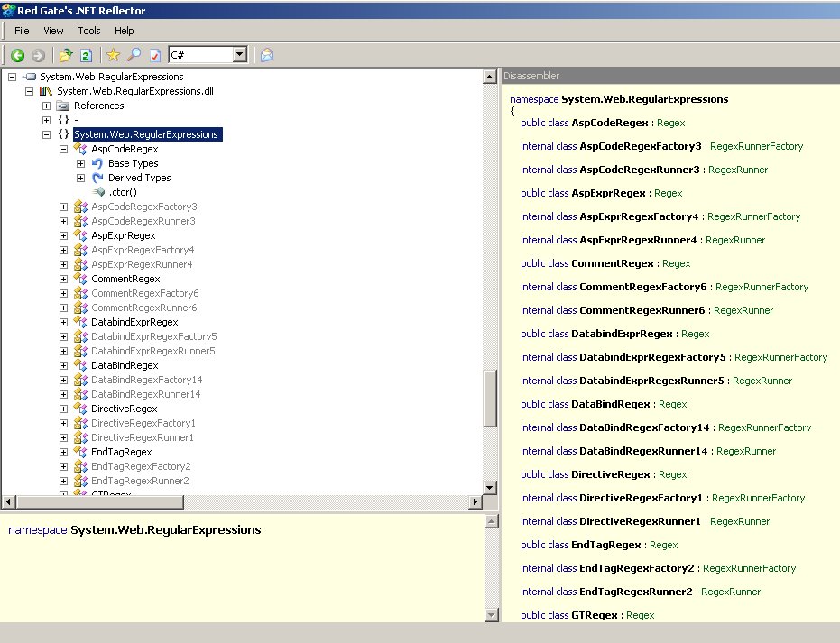Click the AspExprRegex class icon
840x643 pixels.
(x=80, y=235)
